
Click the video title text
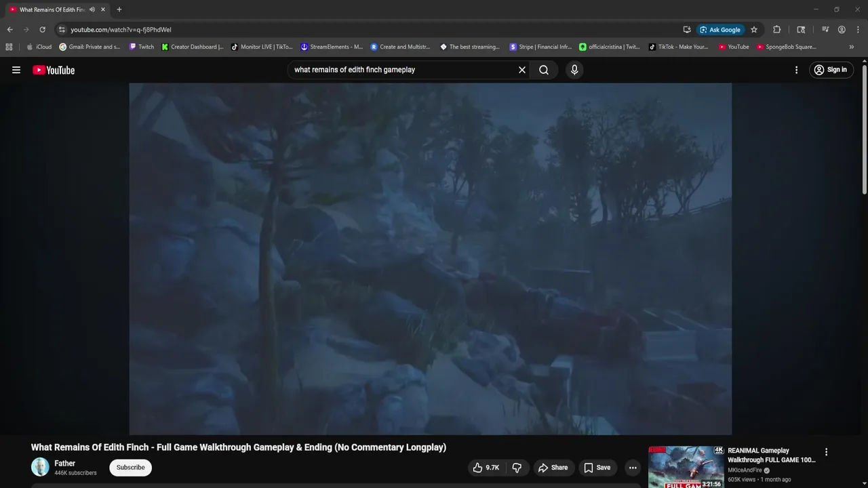(239, 447)
